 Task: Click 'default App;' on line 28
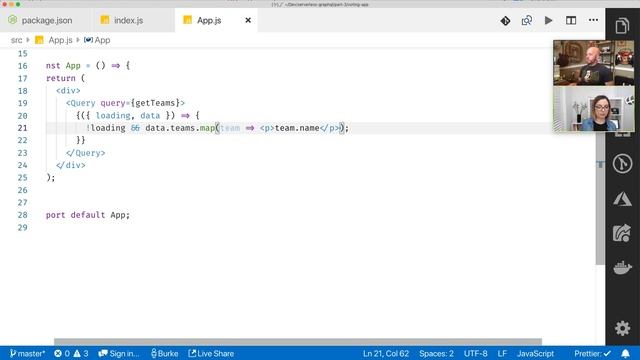[x=100, y=215]
